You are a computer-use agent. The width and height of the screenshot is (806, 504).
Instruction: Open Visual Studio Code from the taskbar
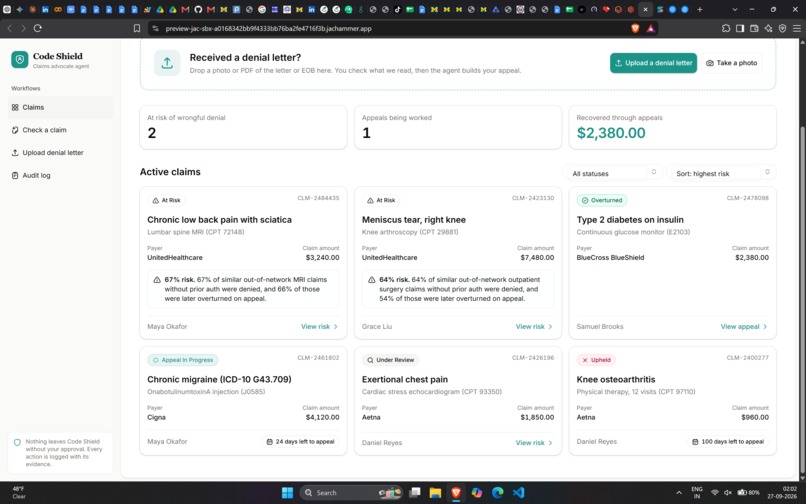coord(519,493)
